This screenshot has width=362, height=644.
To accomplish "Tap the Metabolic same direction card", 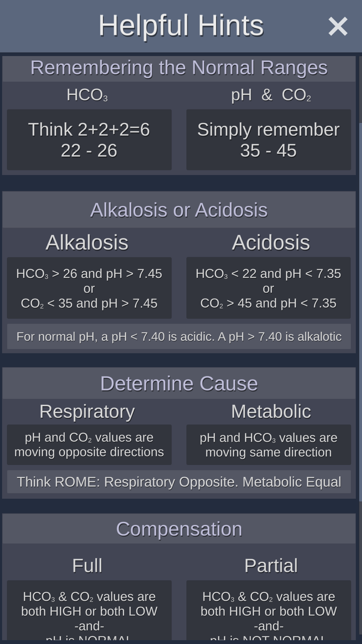I will click(x=268, y=445).
